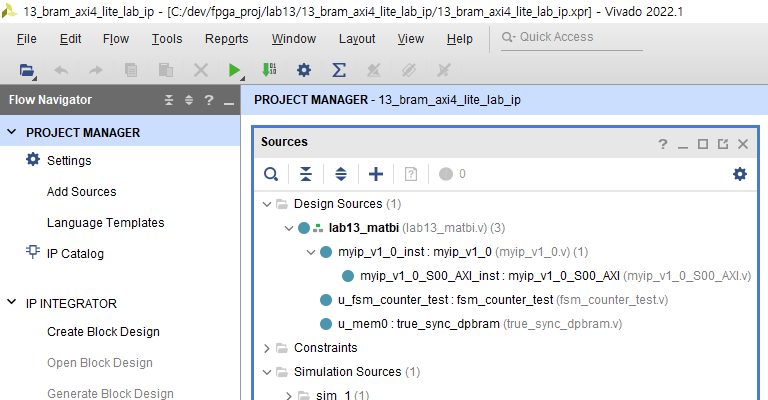Click the Copy toolbar icon

click(x=131, y=71)
